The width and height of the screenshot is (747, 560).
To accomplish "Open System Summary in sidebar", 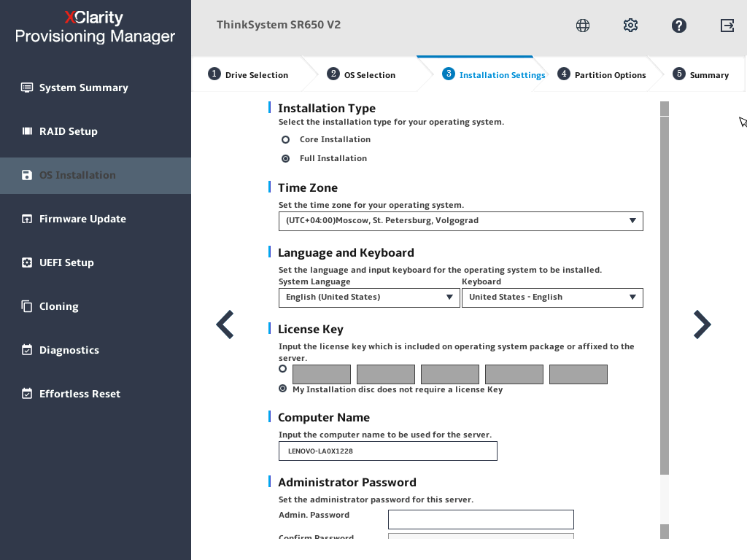I will [x=84, y=87].
